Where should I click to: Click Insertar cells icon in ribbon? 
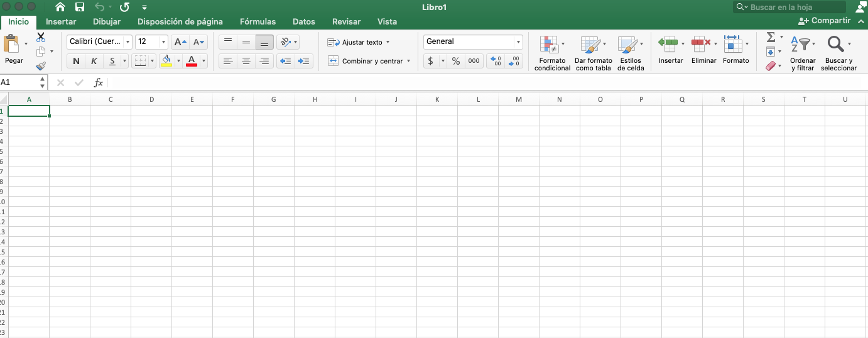pos(668,43)
